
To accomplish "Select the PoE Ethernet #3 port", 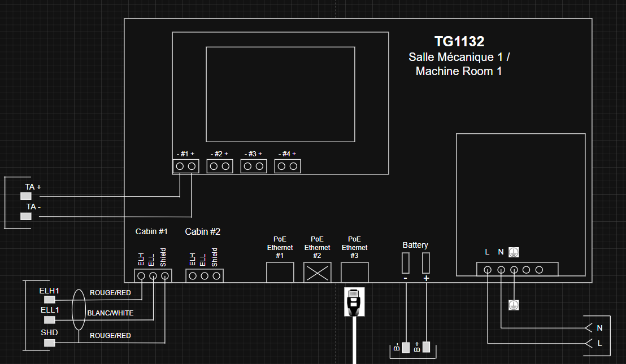I will tap(355, 273).
